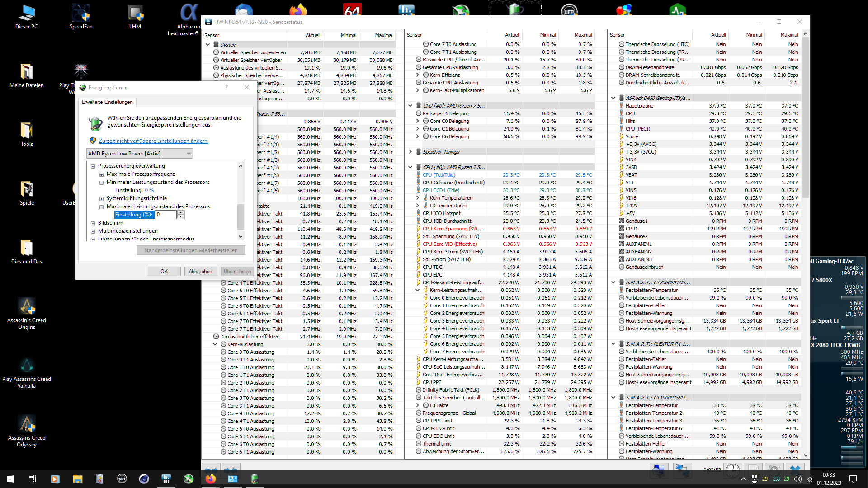
Task: Click the up arrow of Einstellung (%) spinner
Action: click(181, 213)
